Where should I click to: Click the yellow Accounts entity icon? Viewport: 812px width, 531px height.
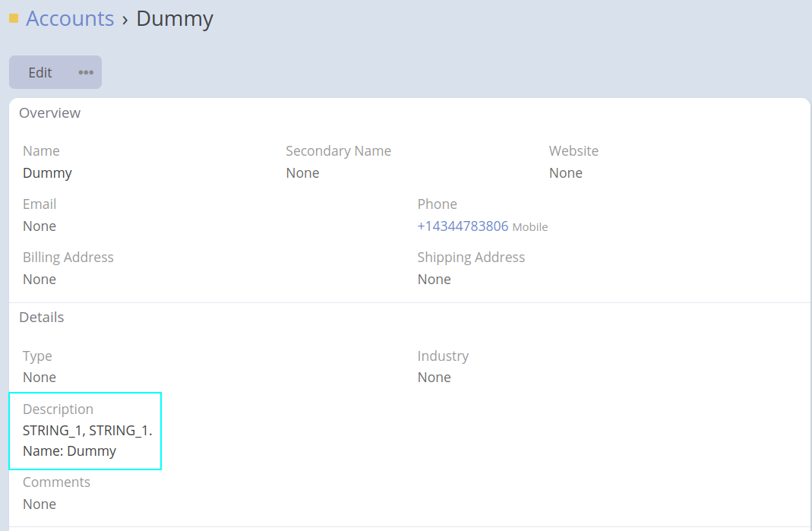tap(14, 18)
